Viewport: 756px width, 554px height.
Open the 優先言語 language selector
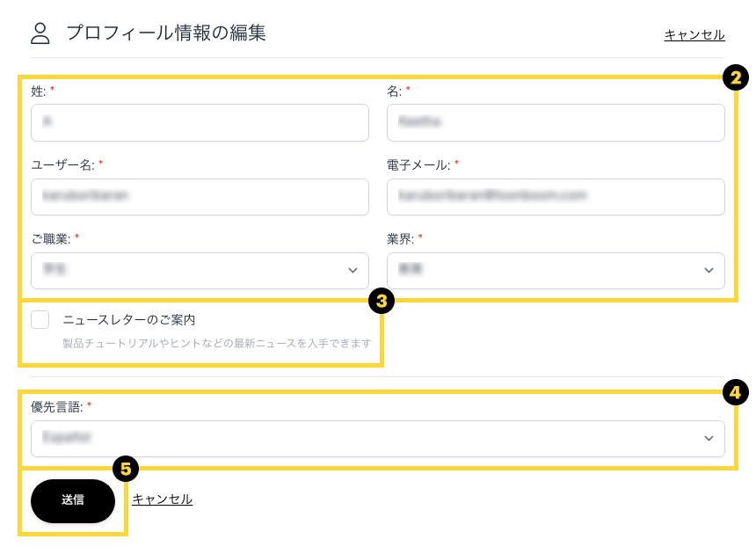(377, 439)
